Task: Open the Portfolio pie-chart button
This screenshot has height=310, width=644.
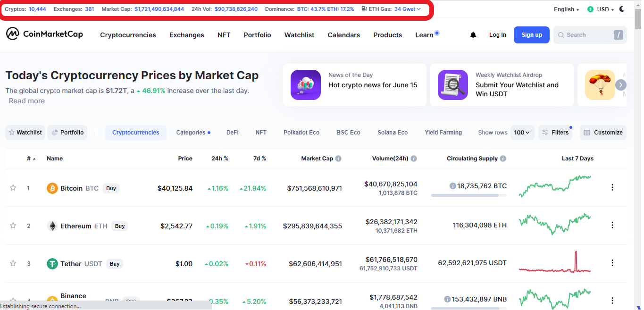Action: 67,133
